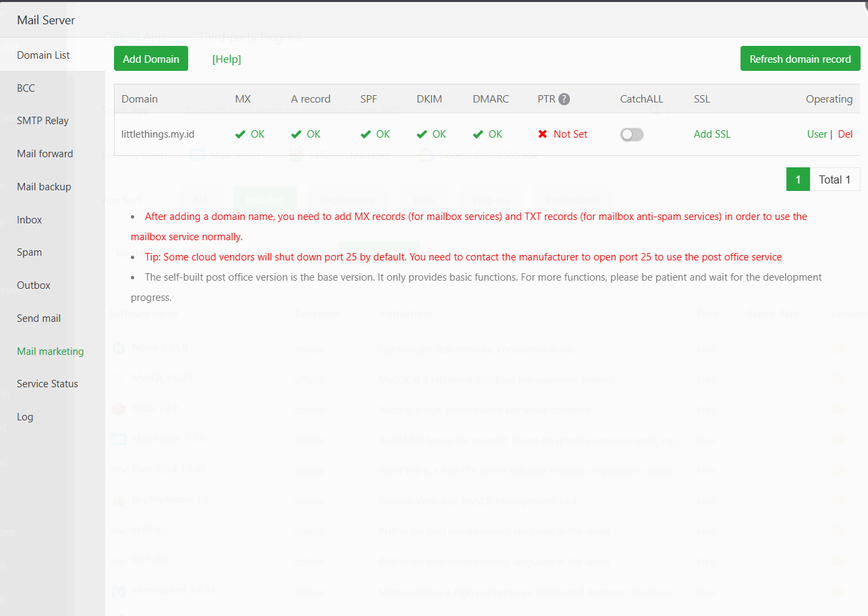Screen dimensions: 868x616
Task: Click Add SSL for littlethings.my.id
Action: coord(712,134)
